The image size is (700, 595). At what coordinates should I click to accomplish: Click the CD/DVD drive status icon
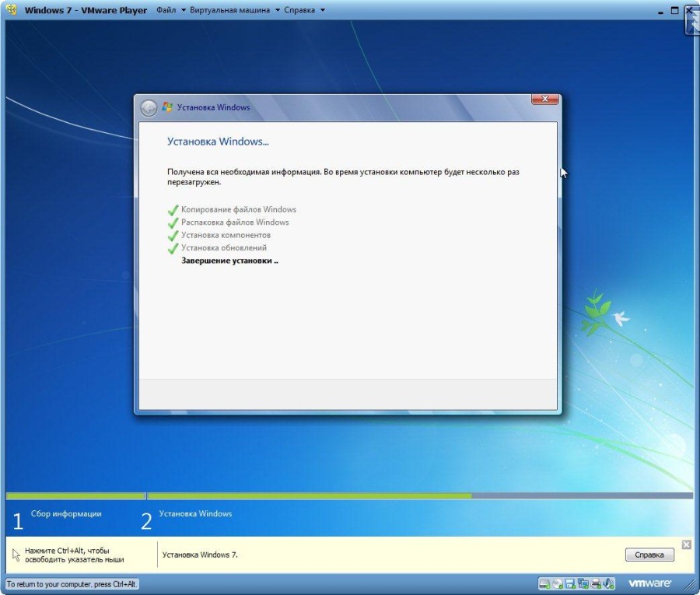pyautogui.click(x=558, y=583)
